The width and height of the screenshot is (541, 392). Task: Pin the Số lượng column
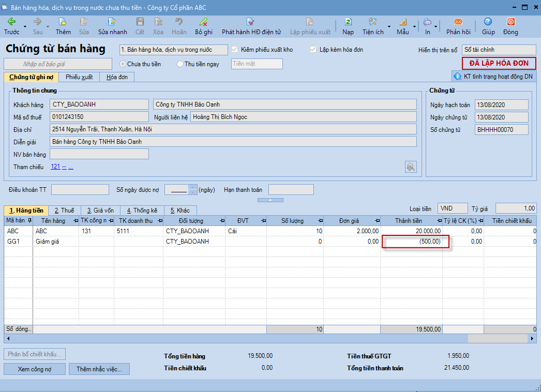coord(320,220)
